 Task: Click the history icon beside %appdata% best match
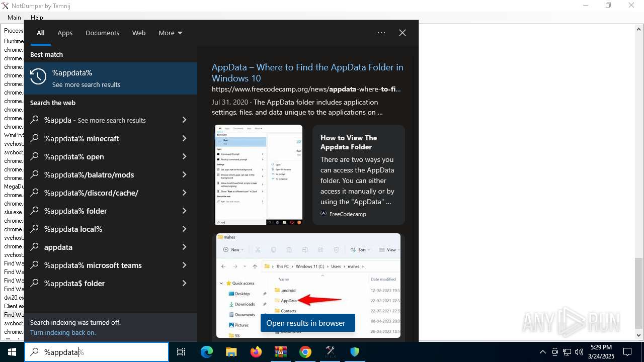click(x=38, y=77)
